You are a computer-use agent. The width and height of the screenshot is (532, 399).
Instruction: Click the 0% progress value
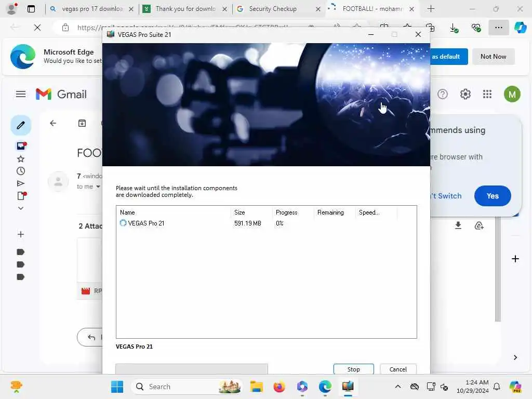click(x=280, y=223)
